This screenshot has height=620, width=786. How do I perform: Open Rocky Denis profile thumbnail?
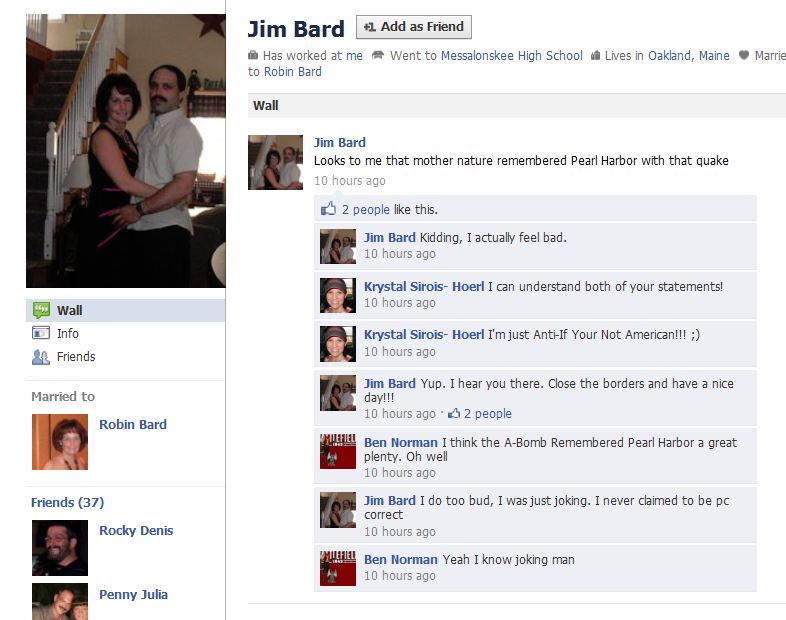click(x=60, y=548)
